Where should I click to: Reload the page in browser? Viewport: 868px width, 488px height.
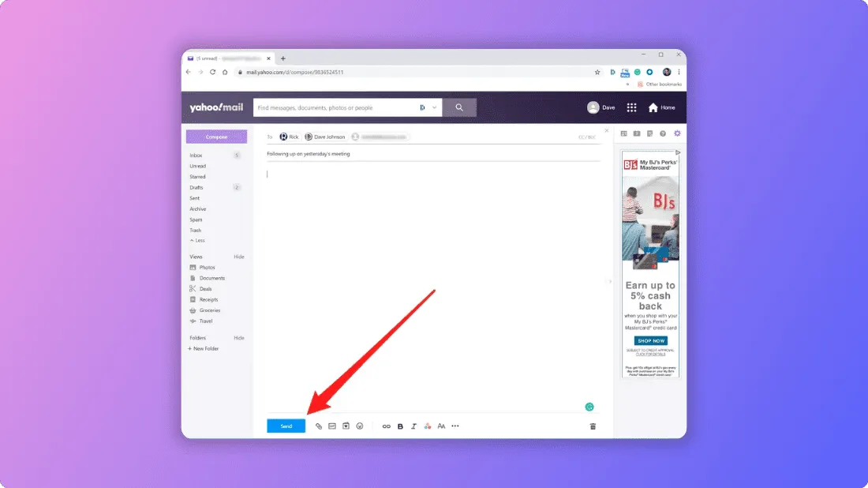[x=212, y=72]
